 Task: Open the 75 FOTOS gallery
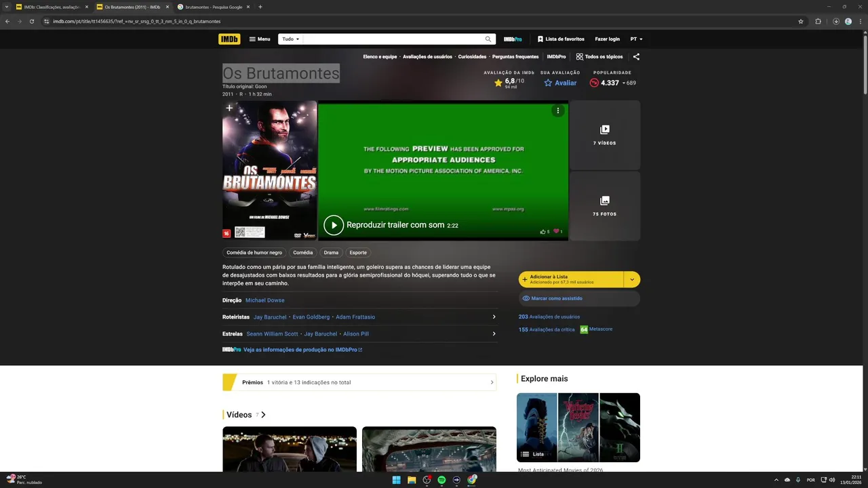click(x=605, y=206)
